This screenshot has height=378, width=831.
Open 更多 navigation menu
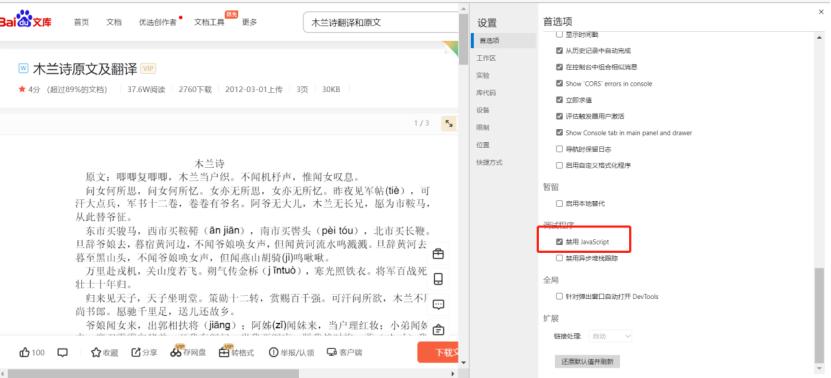[x=250, y=22]
